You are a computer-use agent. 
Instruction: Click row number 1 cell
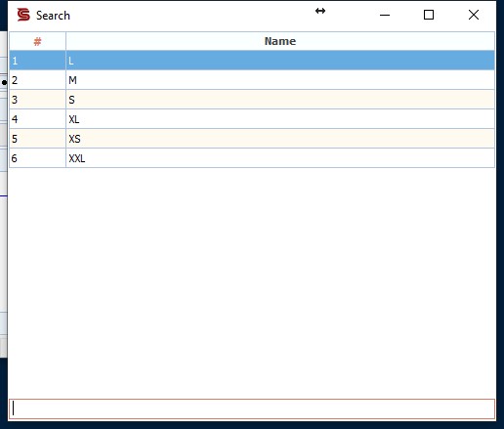click(37, 61)
